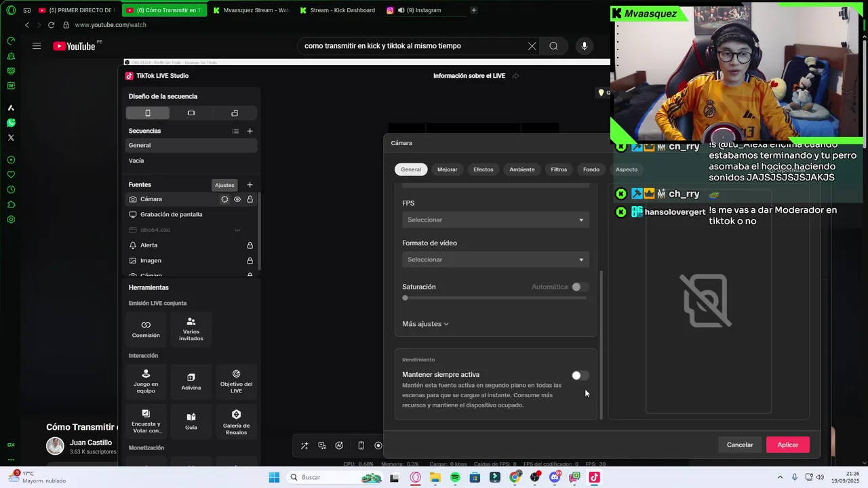
Task: Switch to the Fondo tab
Action: [591, 169]
